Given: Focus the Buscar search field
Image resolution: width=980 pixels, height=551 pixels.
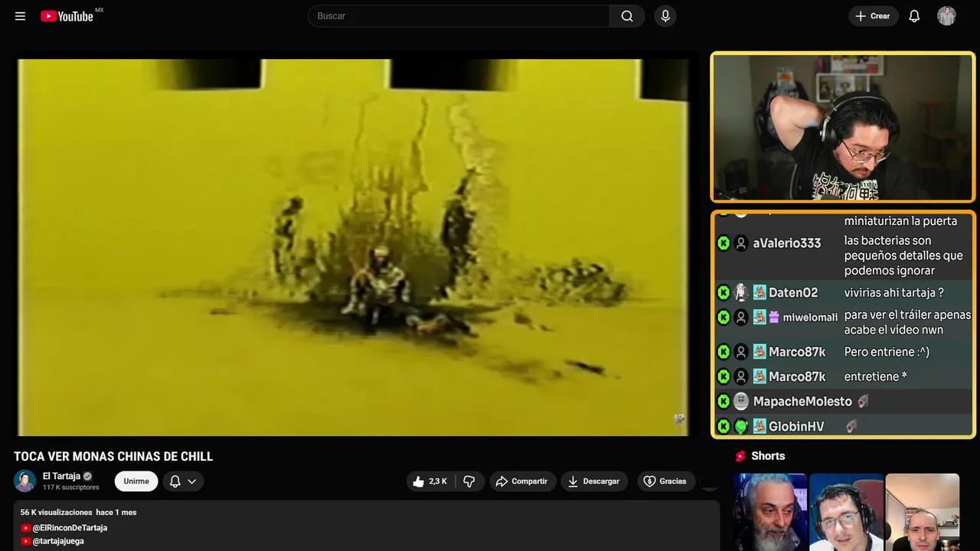Looking at the screenshot, I should pos(459,16).
